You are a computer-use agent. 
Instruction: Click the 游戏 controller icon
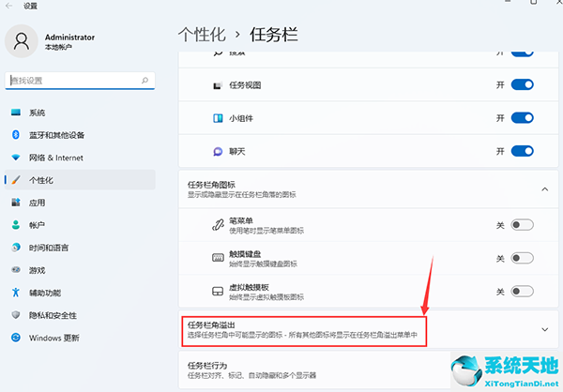coord(15,269)
